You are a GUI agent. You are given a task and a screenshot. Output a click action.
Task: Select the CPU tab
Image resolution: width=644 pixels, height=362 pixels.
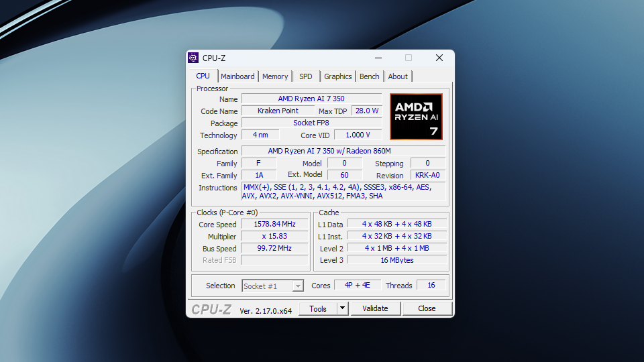pos(203,76)
